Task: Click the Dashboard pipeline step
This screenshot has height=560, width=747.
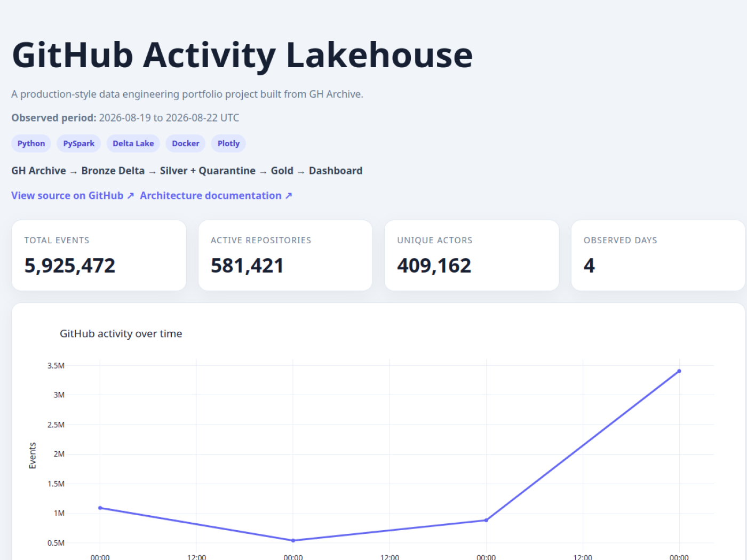Action: 336,171
